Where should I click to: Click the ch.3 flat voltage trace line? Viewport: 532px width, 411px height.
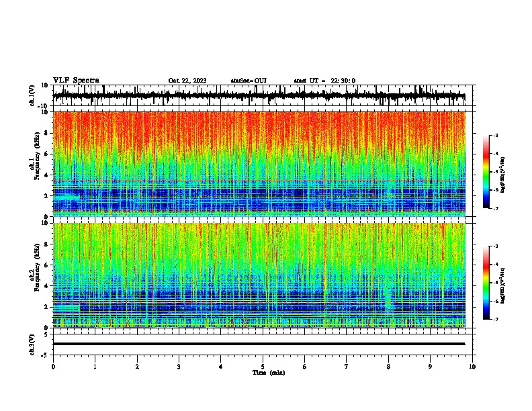click(x=259, y=344)
